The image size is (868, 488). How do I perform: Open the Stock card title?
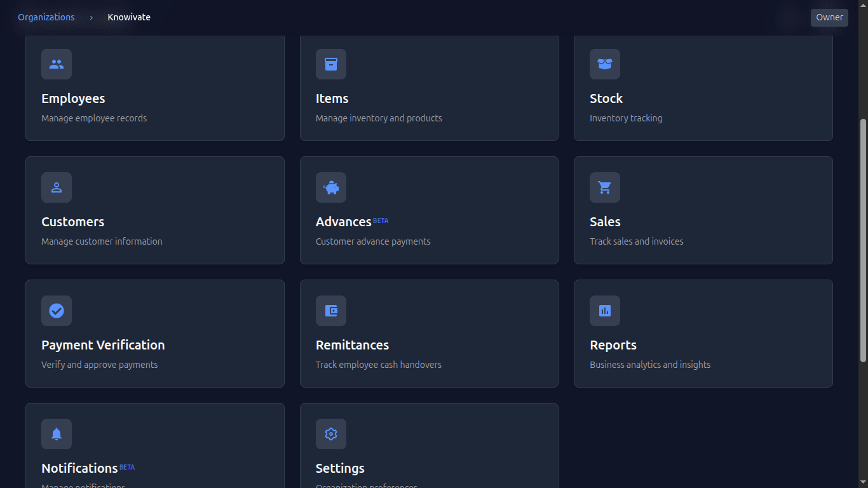pos(606,98)
